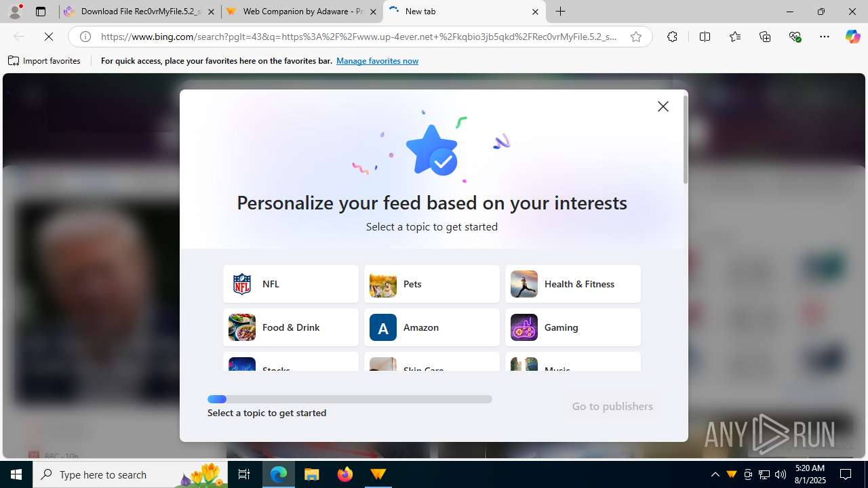Viewport: 868px width, 488px height.
Task: Click the dialog vertical scrollbar
Action: [686, 139]
